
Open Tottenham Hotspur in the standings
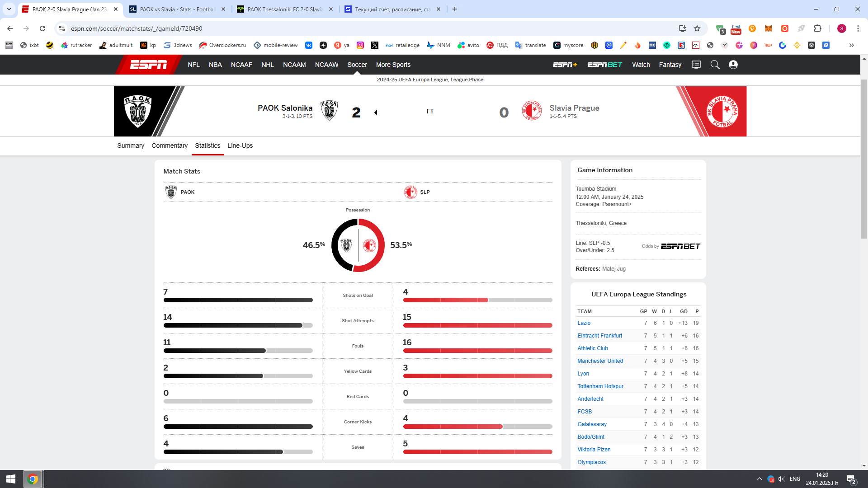[x=600, y=386]
